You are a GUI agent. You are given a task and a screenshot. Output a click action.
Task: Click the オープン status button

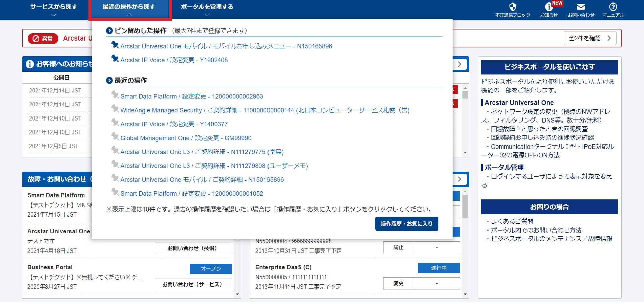pyautogui.click(x=211, y=268)
